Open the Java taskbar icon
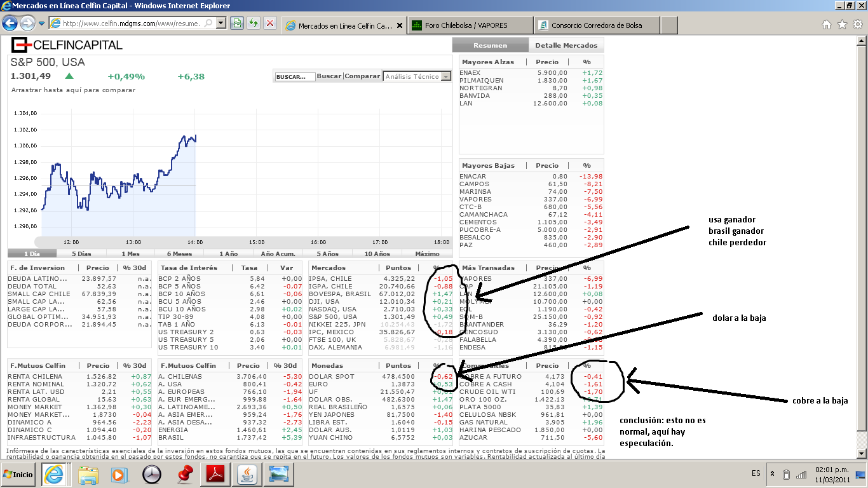 pos(246,475)
